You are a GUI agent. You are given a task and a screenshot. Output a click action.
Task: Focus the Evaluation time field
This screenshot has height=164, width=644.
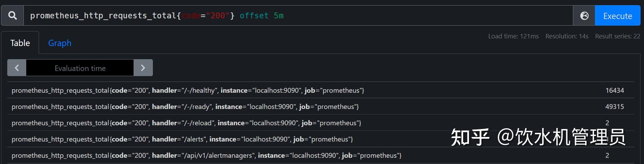pos(80,68)
